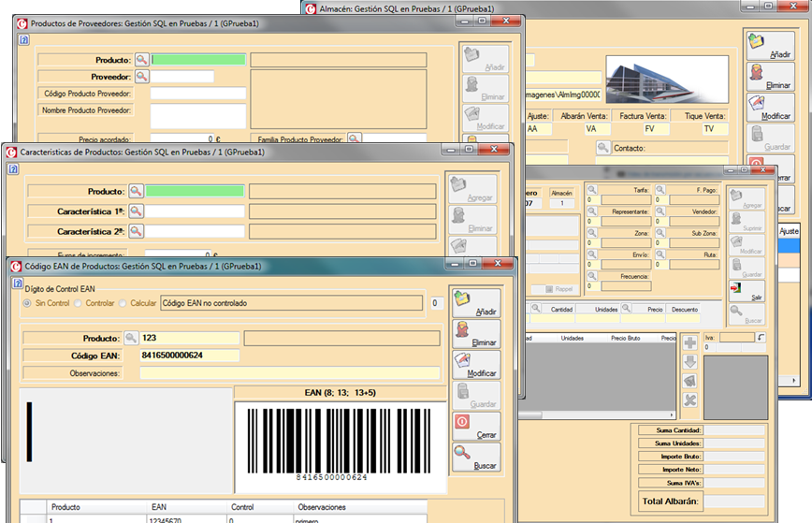The height and width of the screenshot is (523, 812).
Task: Click Añadir button in Productos de Proveedores window
Action: click(x=486, y=59)
